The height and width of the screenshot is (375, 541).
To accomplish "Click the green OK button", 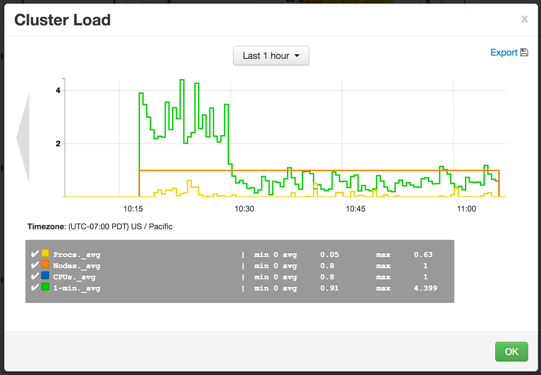I will 511,352.
